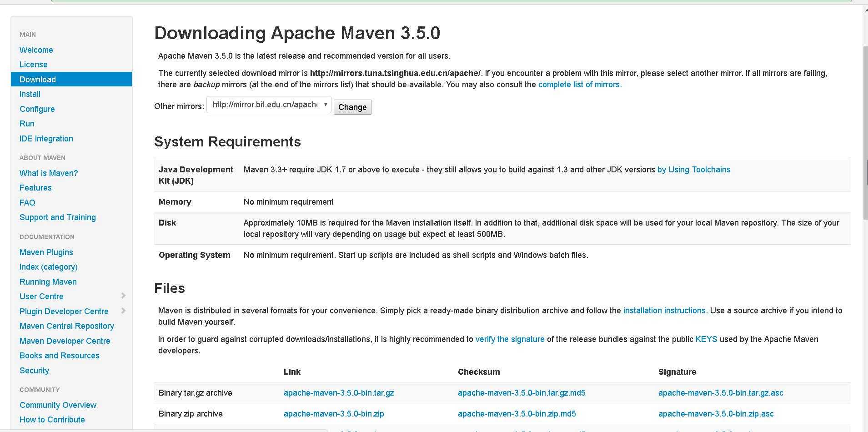Screen dimensions: 868x432
Task: Open Community Overview link
Action: 58,405
